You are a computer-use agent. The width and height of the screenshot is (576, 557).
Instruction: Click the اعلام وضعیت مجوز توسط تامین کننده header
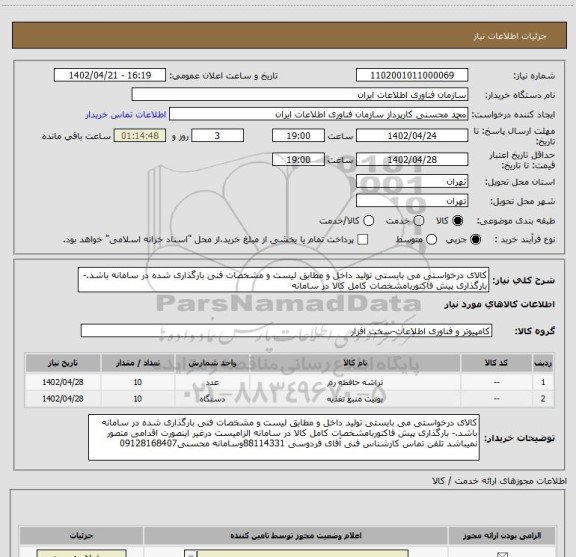pyautogui.click(x=296, y=536)
